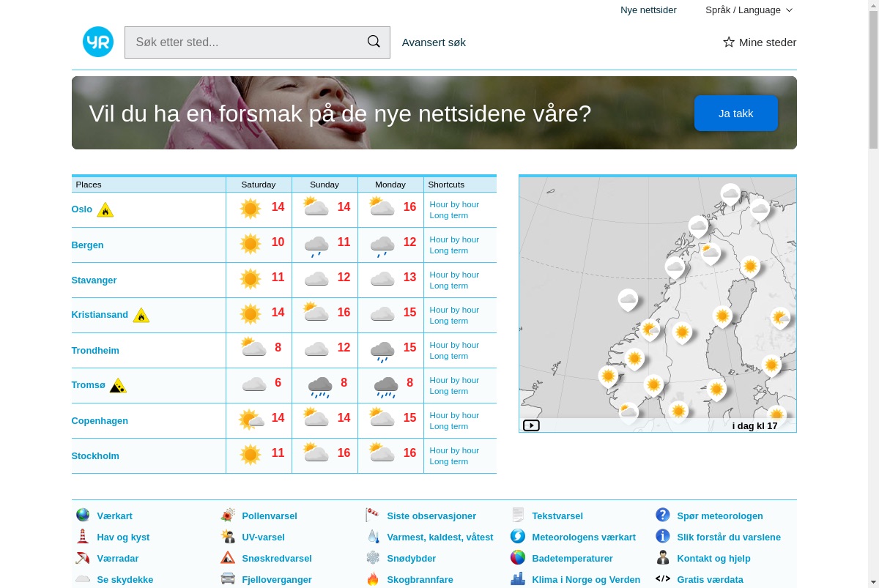Click the Spør meteorologen question icon
This screenshot has width=879, height=588.
tap(663, 516)
